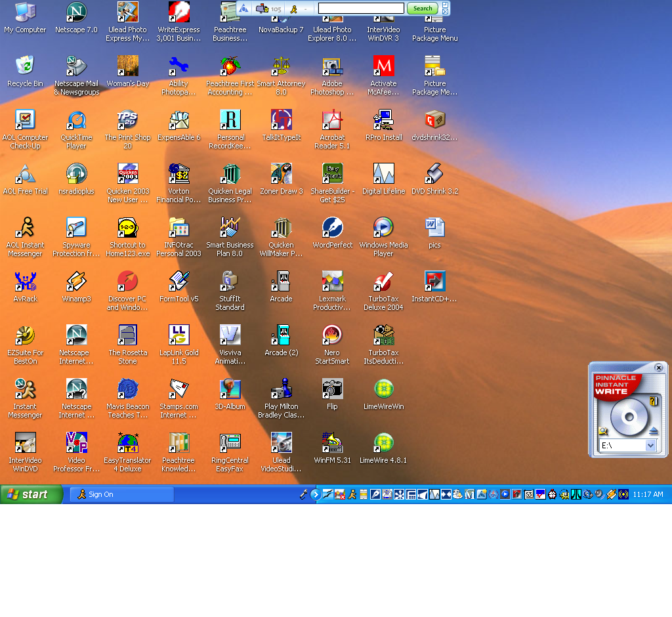Image resolution: width=672 pixels, height=617 pixels.
Task: Open the Sign On taskbar button
Action: [x=122, y=494]
